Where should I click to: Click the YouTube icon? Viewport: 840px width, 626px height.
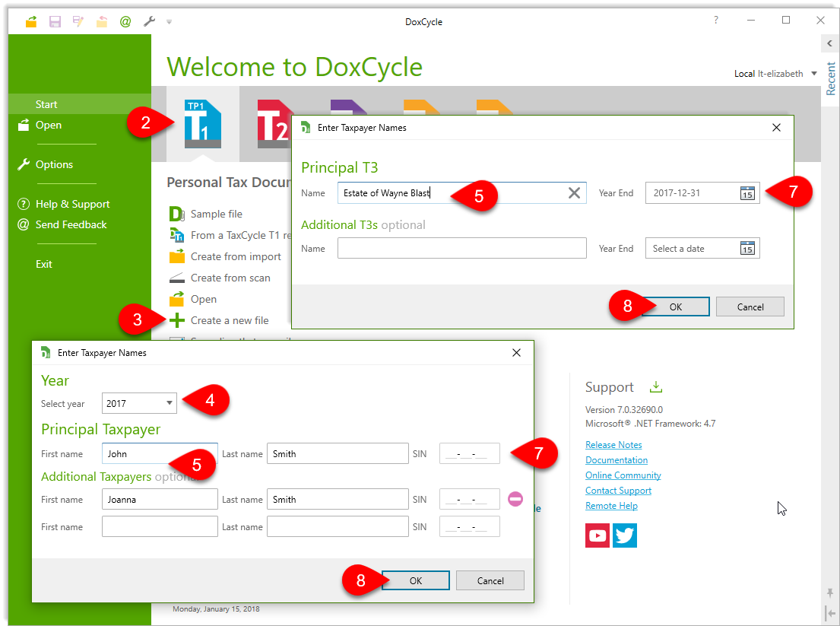click(598, 535)
